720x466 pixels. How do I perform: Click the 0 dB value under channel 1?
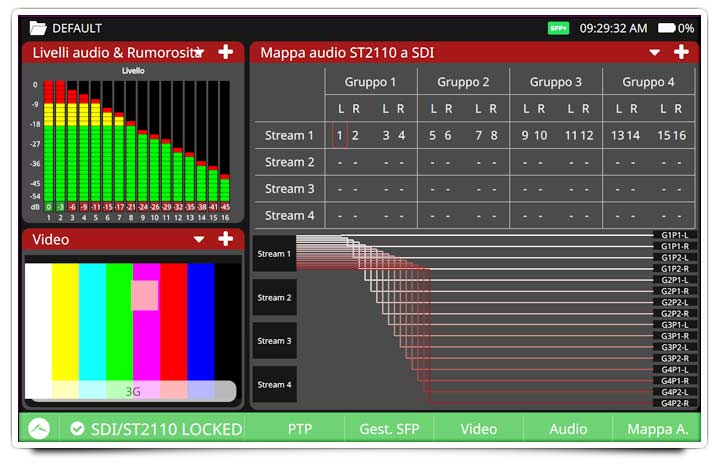pos(48,207)
